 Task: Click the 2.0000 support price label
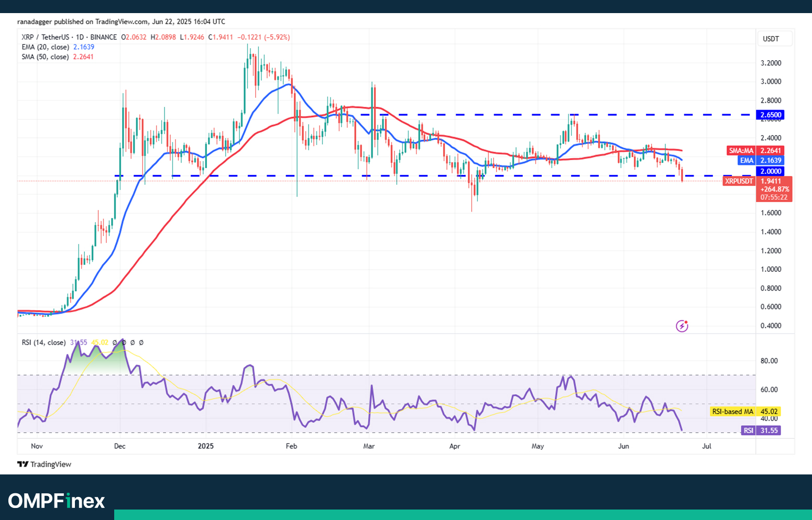(771, 171)
